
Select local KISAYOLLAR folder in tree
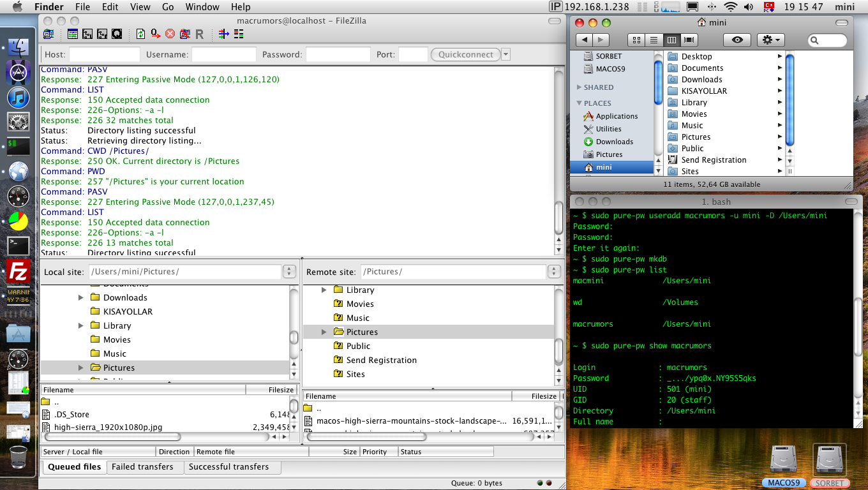(128, 311)
